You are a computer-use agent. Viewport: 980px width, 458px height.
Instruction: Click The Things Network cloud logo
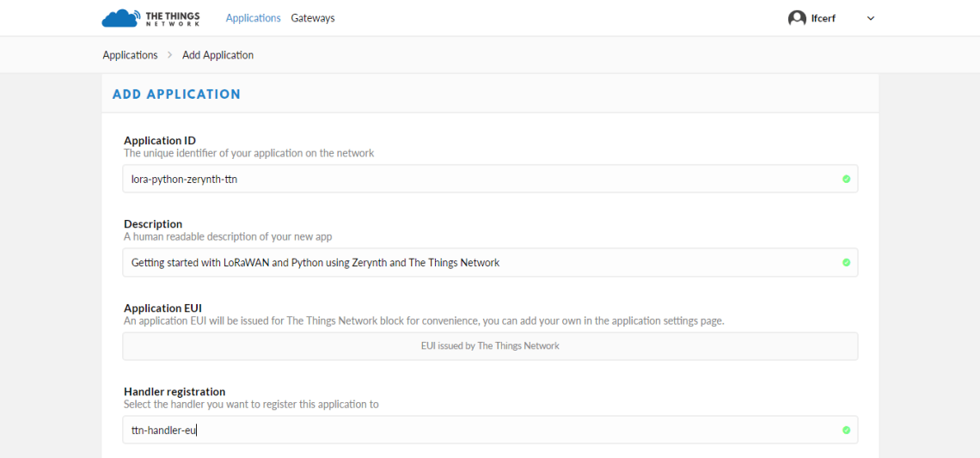pos(120,18)
